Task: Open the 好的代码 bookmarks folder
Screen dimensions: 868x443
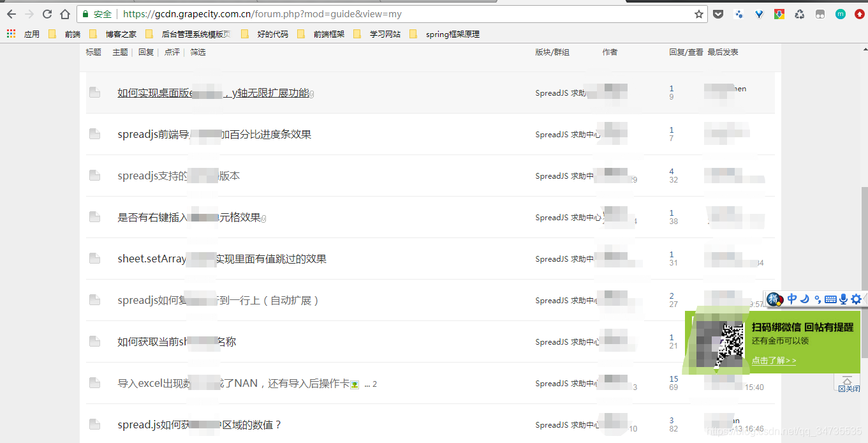Action: [x=265, y=34]
